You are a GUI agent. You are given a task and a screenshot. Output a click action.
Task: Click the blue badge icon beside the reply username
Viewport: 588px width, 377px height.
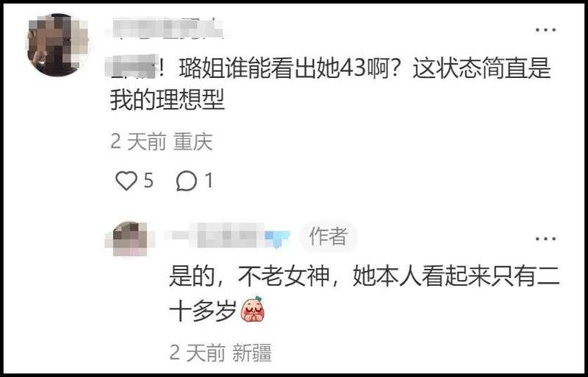click(x=278, y=239)
